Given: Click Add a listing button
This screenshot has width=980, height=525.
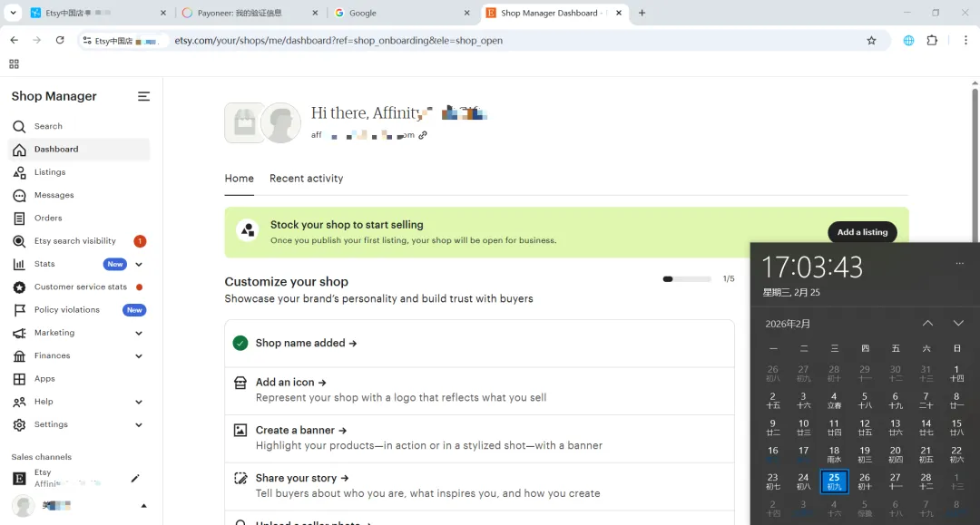Looking at the screenshot, I should coord(862,232).
